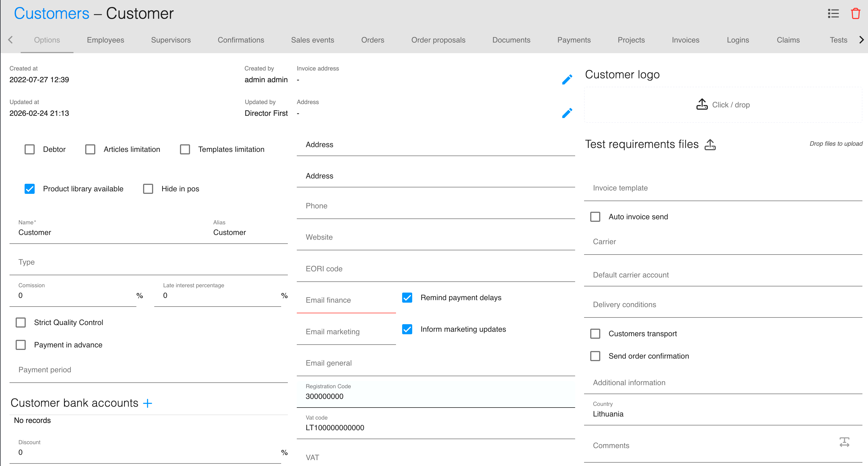Open the Type dropdown

[148, 262]
